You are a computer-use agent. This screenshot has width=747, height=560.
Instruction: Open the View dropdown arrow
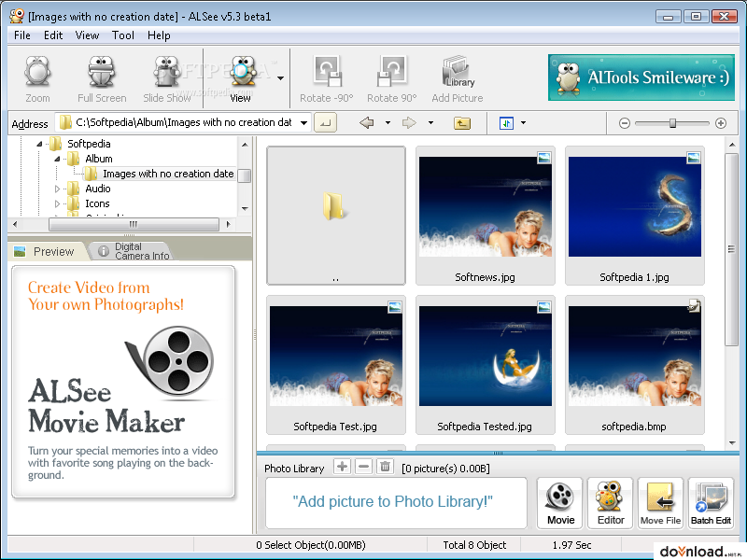pyautogui.click(x=281, y=78)
